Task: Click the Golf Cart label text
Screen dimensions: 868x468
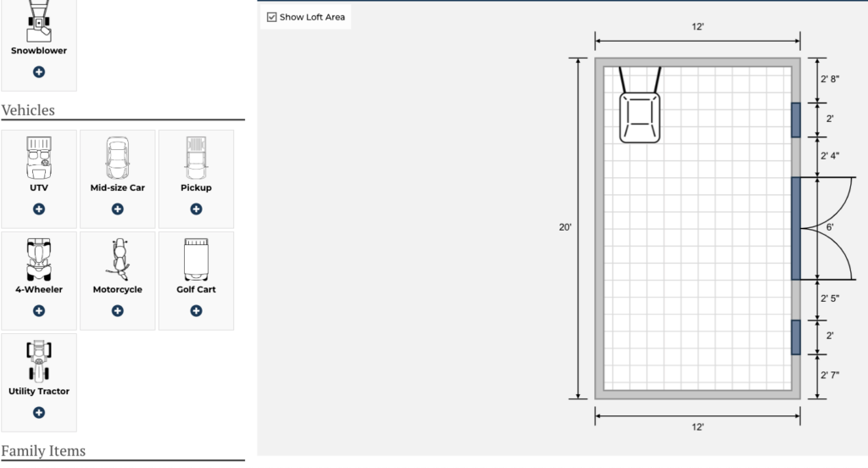Action: (196, 290)
